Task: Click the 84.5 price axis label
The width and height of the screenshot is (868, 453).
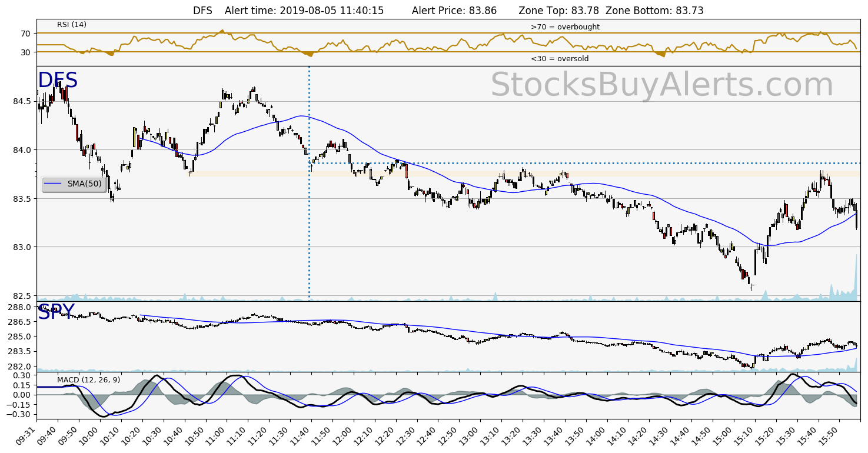Action: [x=22, y=101]
